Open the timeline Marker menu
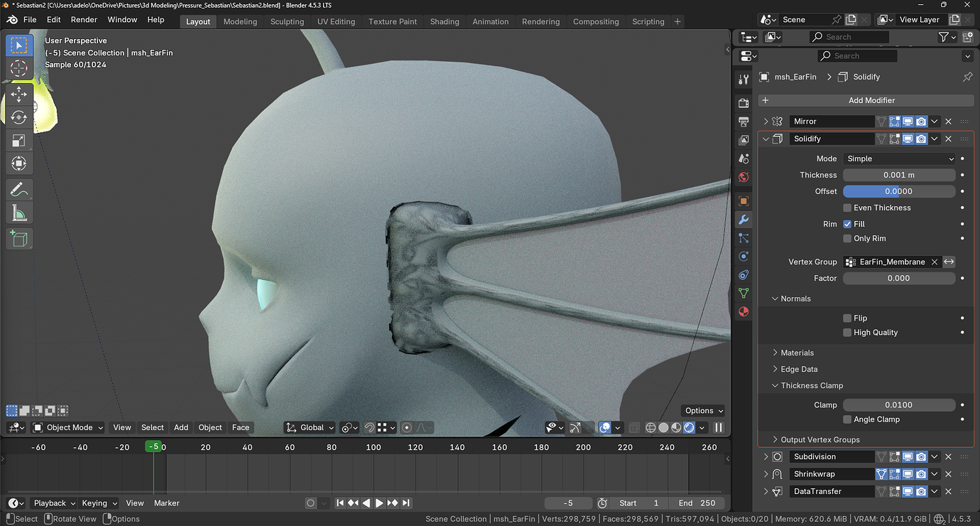The height and width of the screenshot is (526, 980). (167, 503)
